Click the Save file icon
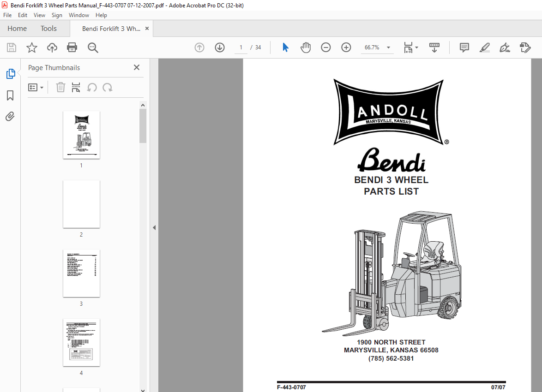This screenshot has height=392, width=542. [x=12, y=48]
